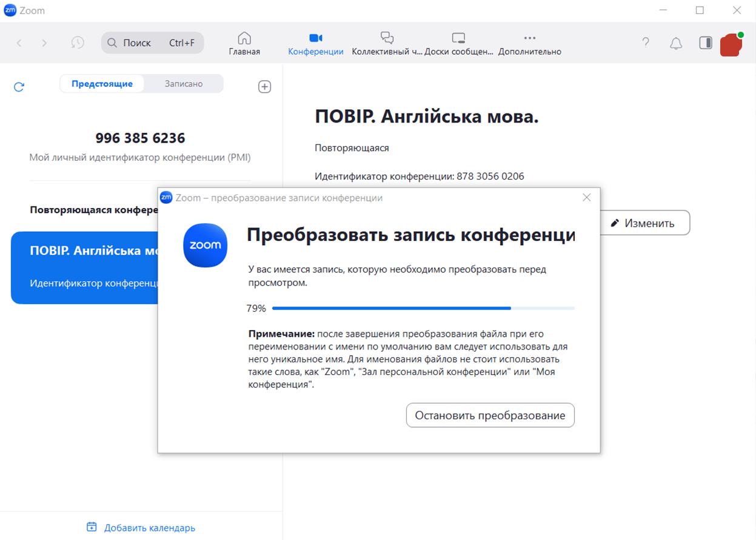Image resolution: width=756 pixels, height=540 pixels.
Task: Click the Повторяющаяся конференция section header
Action: [x=94, y=210]
